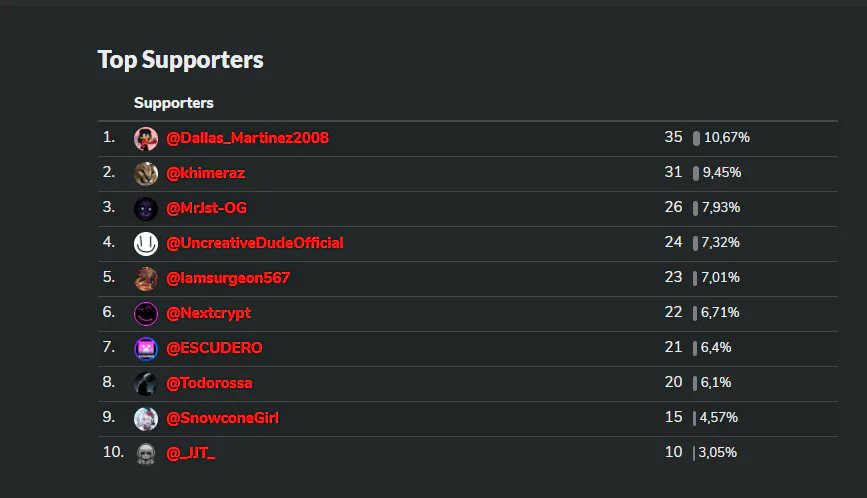
Task: Click Todorossa's avatar icon
Action: tap(146, 383)
